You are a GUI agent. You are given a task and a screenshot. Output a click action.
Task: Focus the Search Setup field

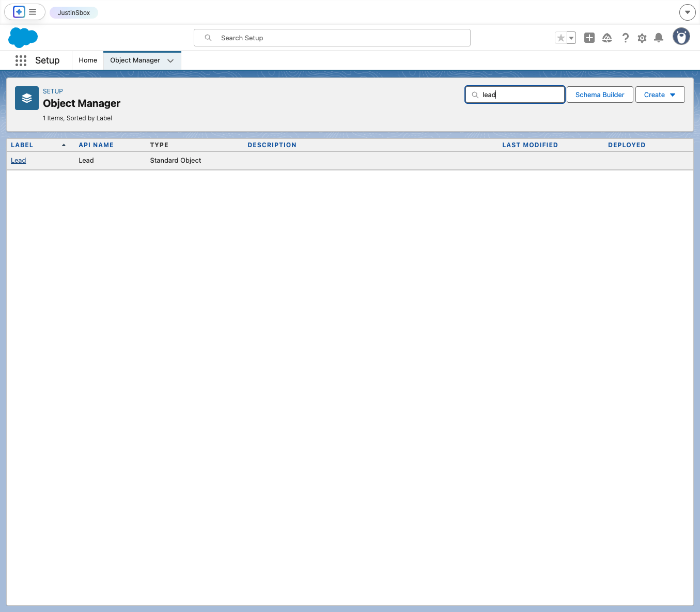tap(332, 38)
